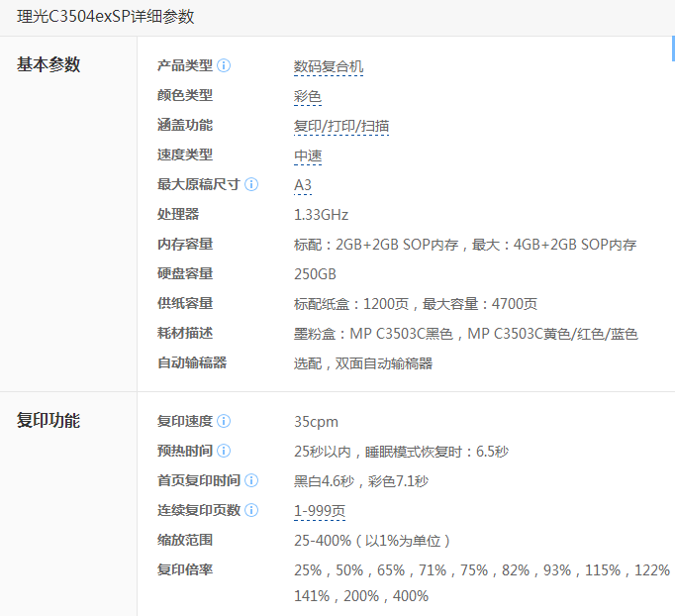Open the help icon beside 复印速度
The image size is (675, 616).
224,421
